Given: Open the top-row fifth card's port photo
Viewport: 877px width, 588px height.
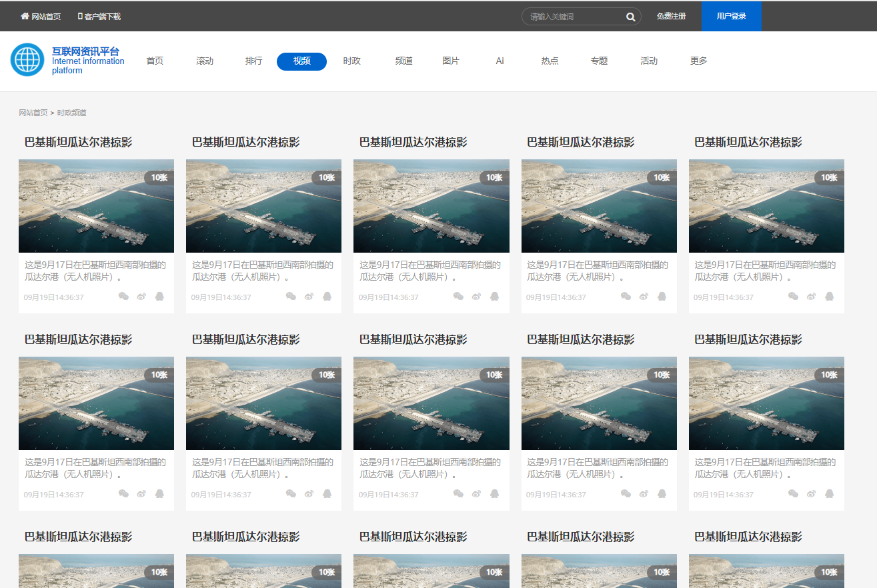Looking at the screenshot, I should coord(766,206).
